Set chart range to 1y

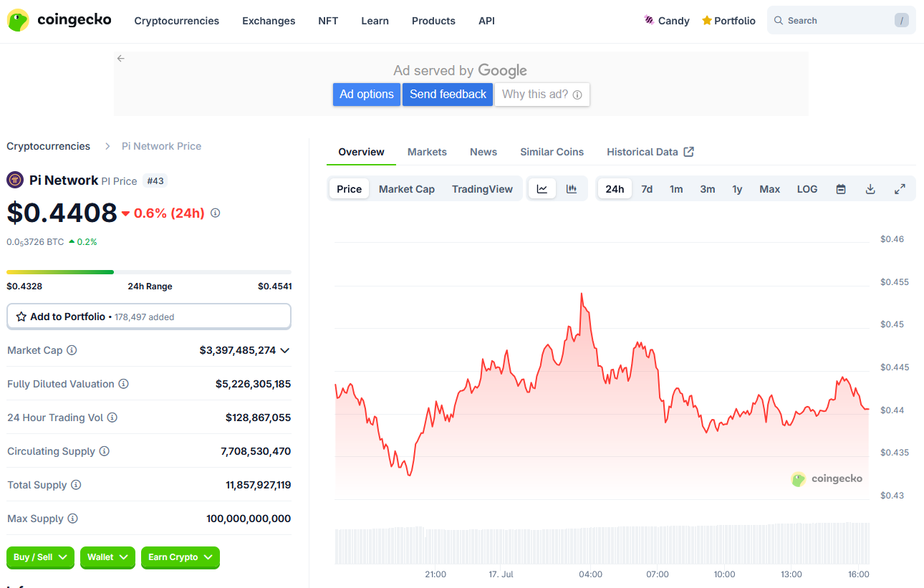737,189
